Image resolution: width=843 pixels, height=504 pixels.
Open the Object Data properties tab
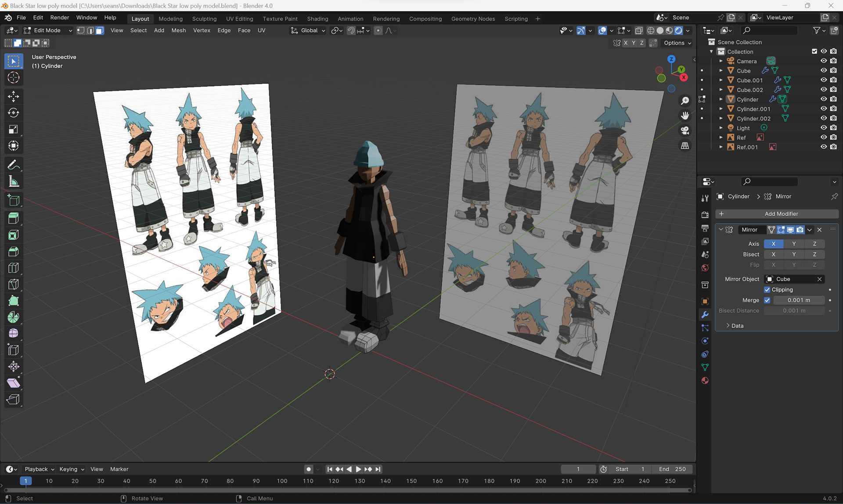click(x=705, y=367)
